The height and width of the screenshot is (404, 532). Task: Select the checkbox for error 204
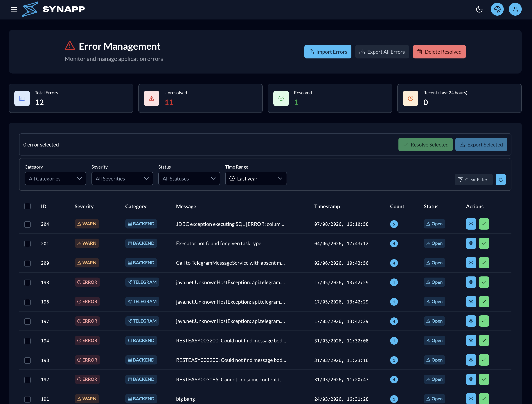(x=27, y=224)
